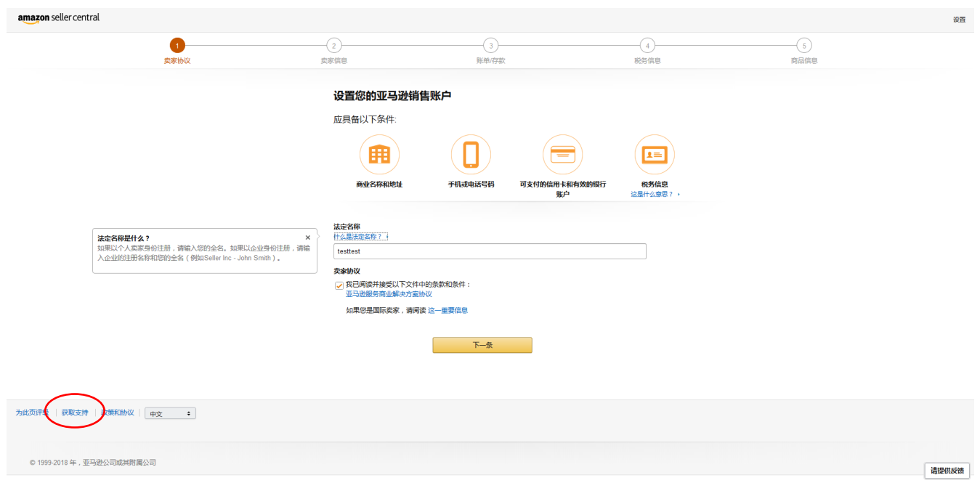This screenshot has width=980, height=483.
Task: Expand the 这是什么意思？ explanation link
Action: [x=652, y=193]
